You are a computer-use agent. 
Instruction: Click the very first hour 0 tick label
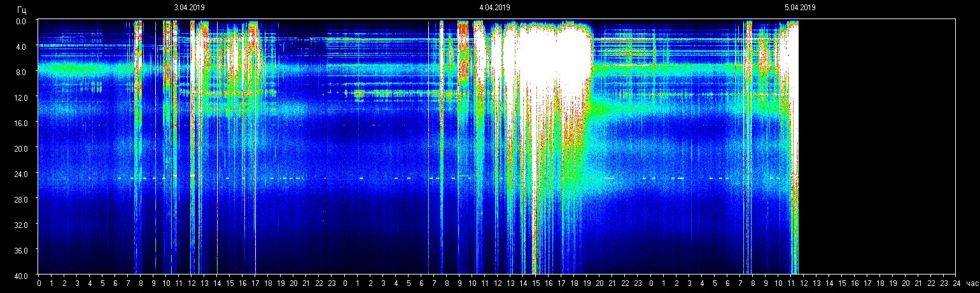point(39,283)
